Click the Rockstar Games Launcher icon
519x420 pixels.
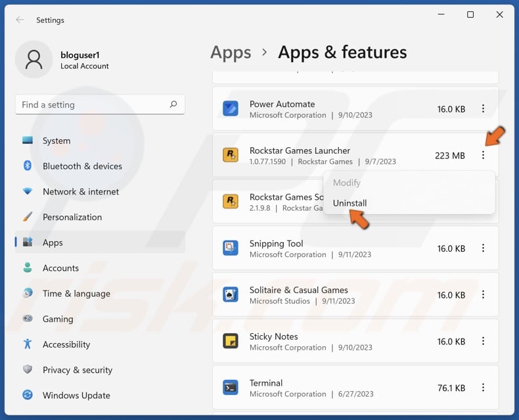(x=231, y=155)
